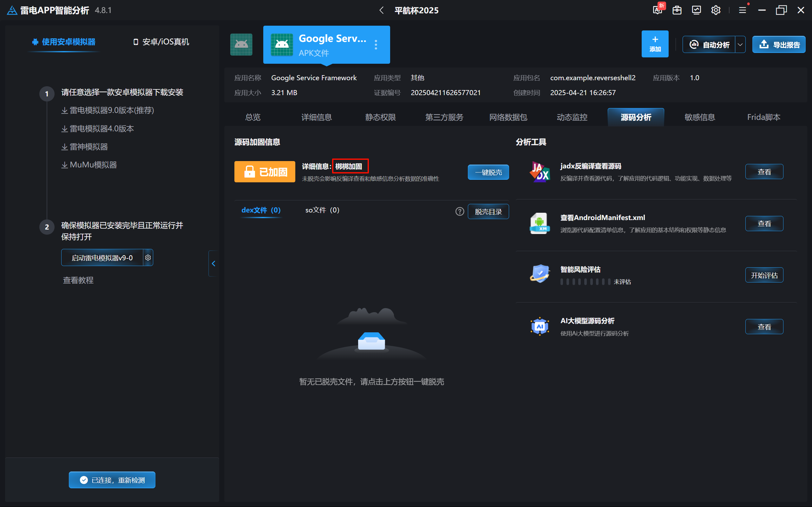Download 雷电模拟器4.0版本
The width and height of the screenshot is (812, 507).
98,129
